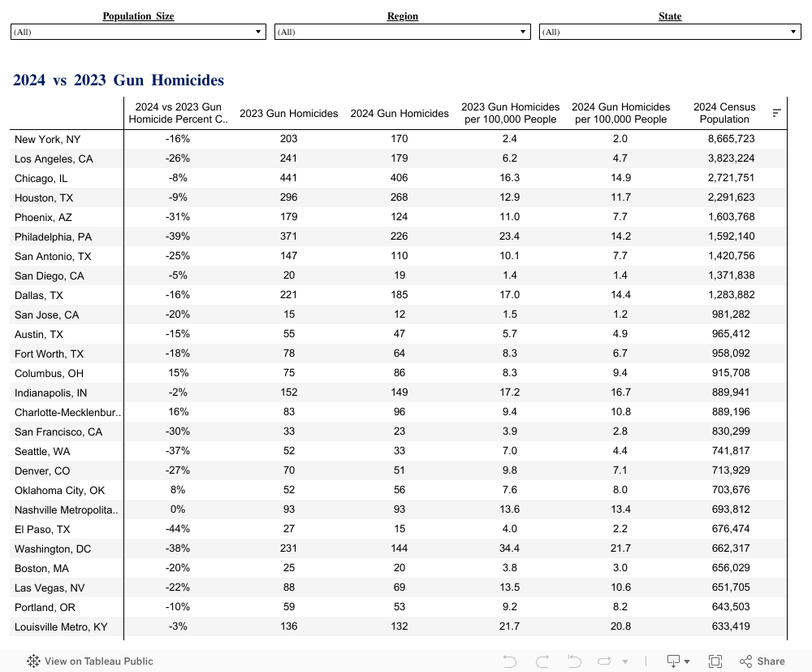Click the sort icon beside 2024 Census Population
Image resolution: width=812 pixels, height=672 pixels.
pos(776,113)
